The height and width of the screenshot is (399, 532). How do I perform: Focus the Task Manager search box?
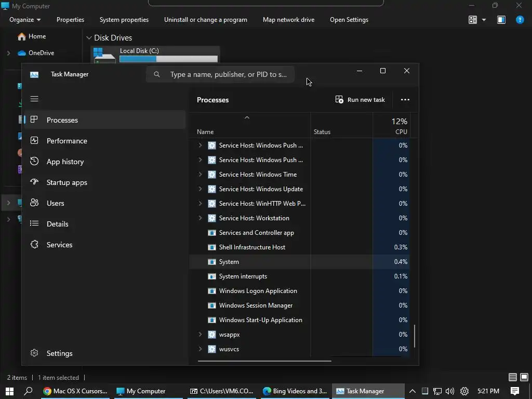(x=220, y=74)
